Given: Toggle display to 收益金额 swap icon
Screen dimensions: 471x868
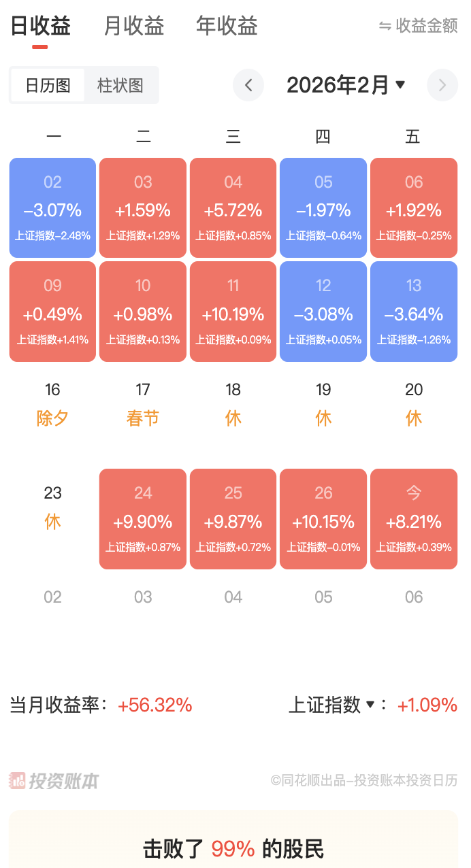Looking at the screenshot, I should [x=385, y=27].
